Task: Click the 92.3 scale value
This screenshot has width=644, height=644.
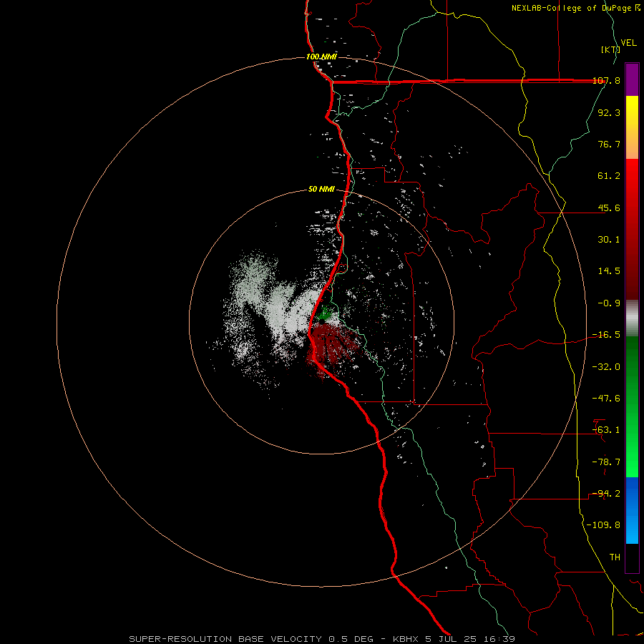Action: (x=609, y=112)
